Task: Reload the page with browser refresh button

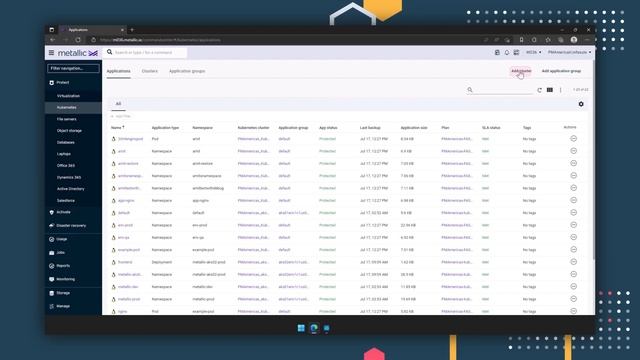Action: click(x=78, y=40)
